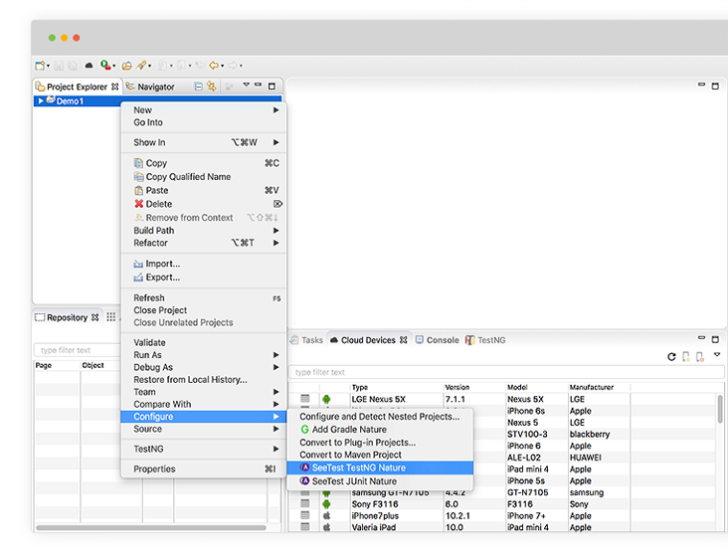Toggle Link with Editor in Project Explorer

click(x=212, y=87)
